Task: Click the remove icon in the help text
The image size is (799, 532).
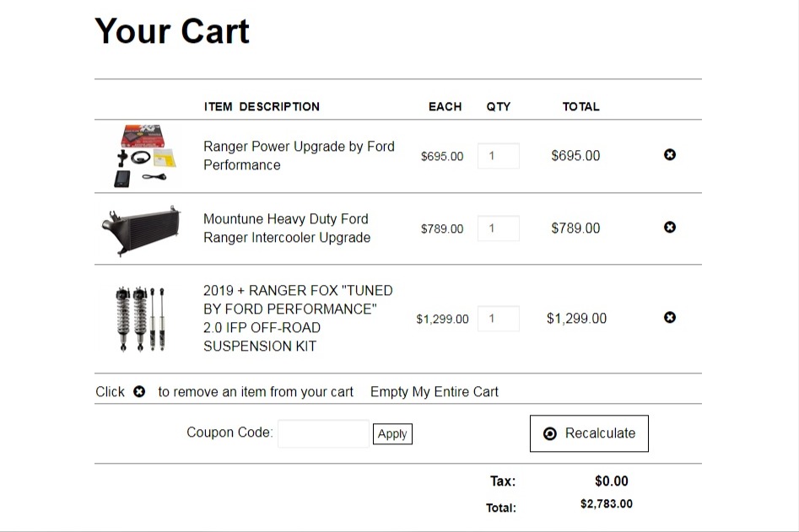Action: pyautogui.click(x=139, y=391)
